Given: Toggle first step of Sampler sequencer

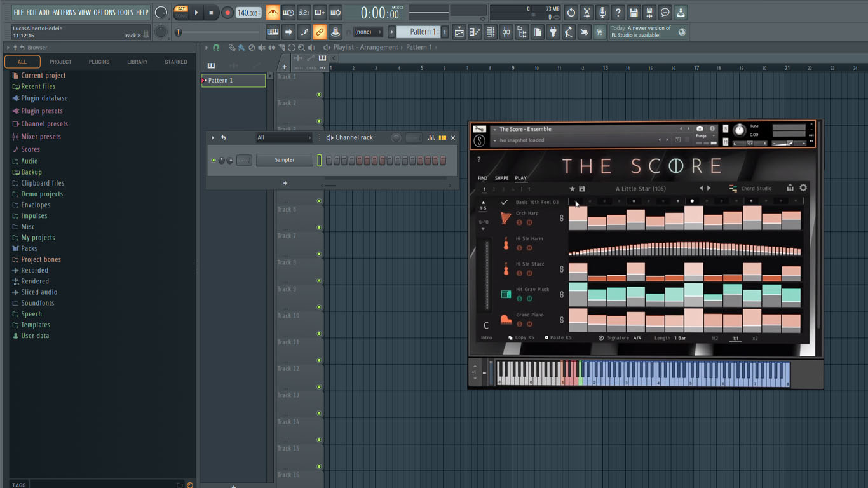Looking at the screenshot, I should (x=329, y=161).
